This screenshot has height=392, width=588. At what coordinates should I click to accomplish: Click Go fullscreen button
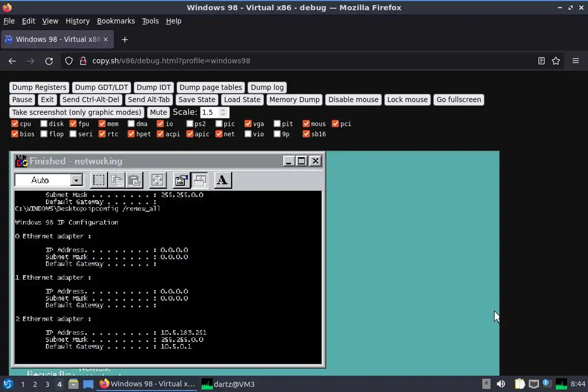[459, 100]
